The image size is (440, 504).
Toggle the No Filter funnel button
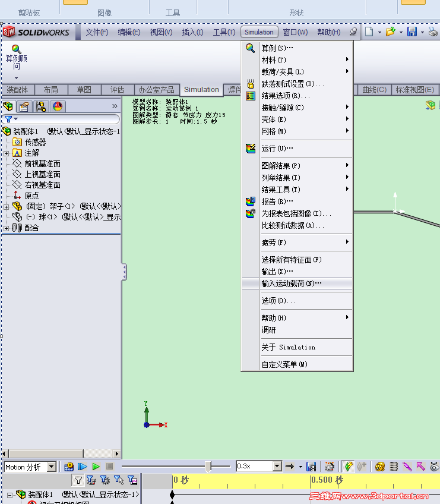[x=78, y=480]
